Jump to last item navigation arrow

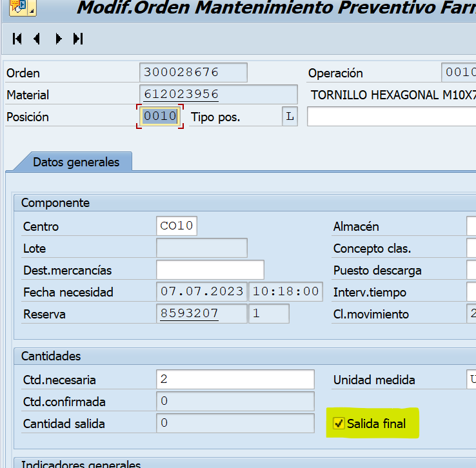78,39
